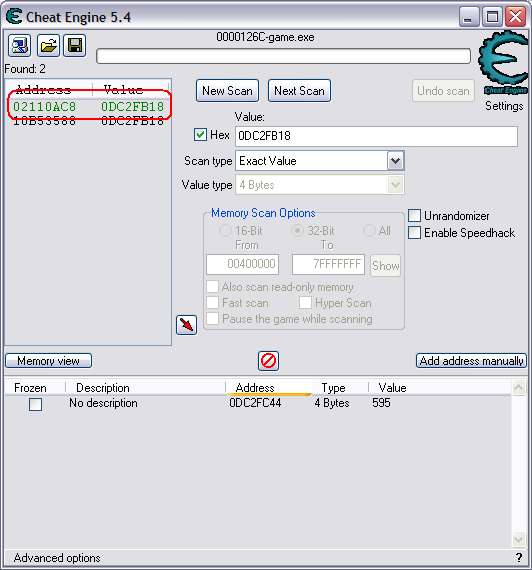
Task: Maximize the Cheat Engine window
Action: [x=492, y=16]
